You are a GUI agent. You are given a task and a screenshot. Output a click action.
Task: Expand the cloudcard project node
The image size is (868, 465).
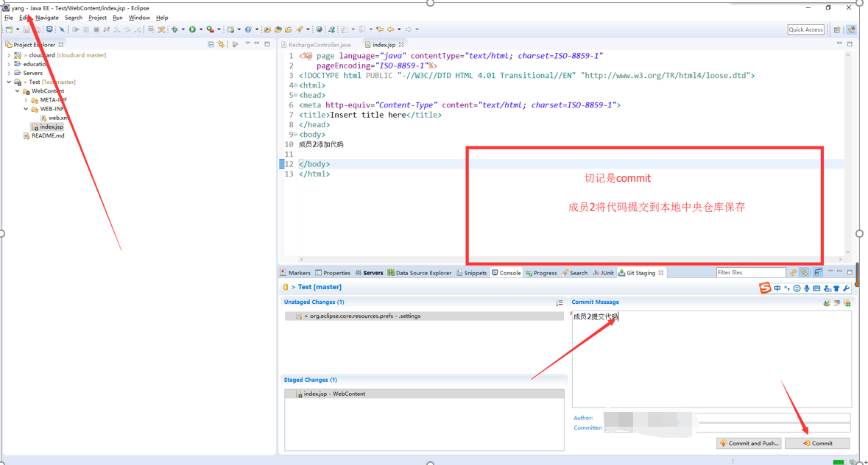click(x=8, y=55)
